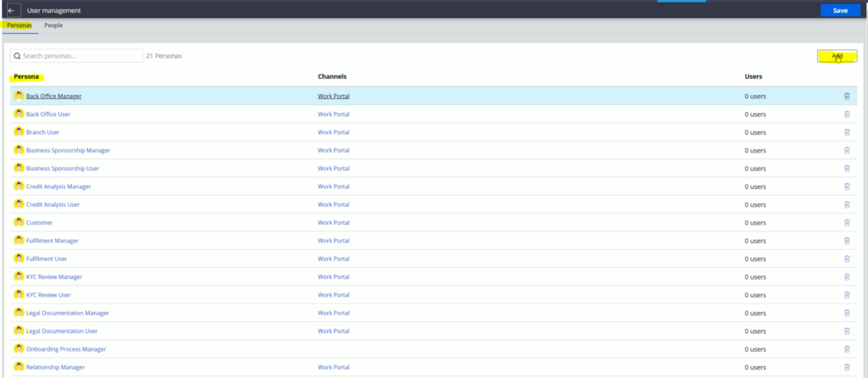This screenshot has width=868, height=378.
Task: Delete the KYC Review Manager row
Action: click(846, 276)
